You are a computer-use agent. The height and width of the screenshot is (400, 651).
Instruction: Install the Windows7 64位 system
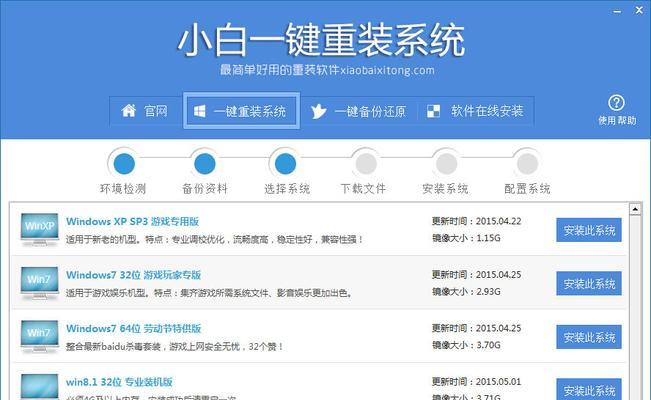click(589, 337)
